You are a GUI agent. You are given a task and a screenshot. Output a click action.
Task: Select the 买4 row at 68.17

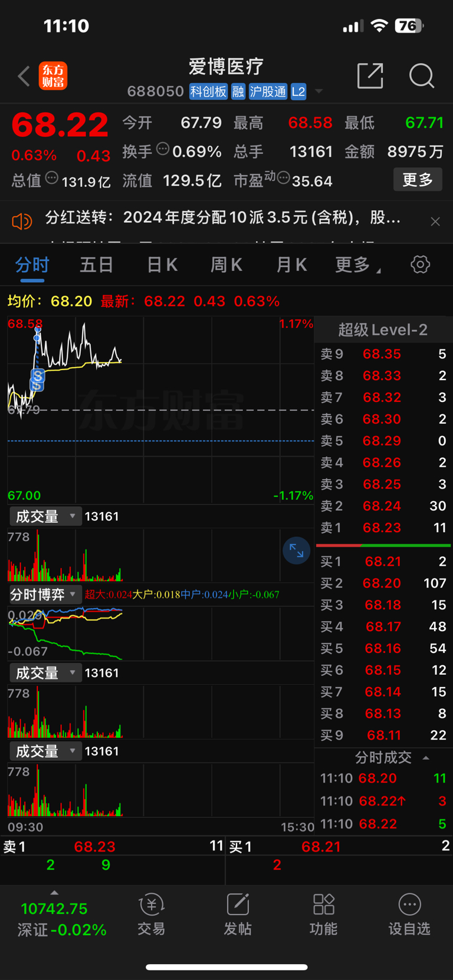[383, 626]
